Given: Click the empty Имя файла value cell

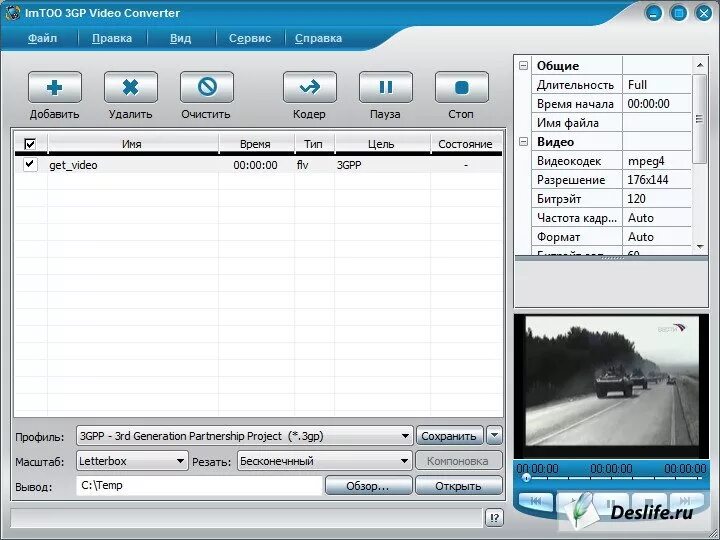Looking at the screenshot, I should pos(657,123).
